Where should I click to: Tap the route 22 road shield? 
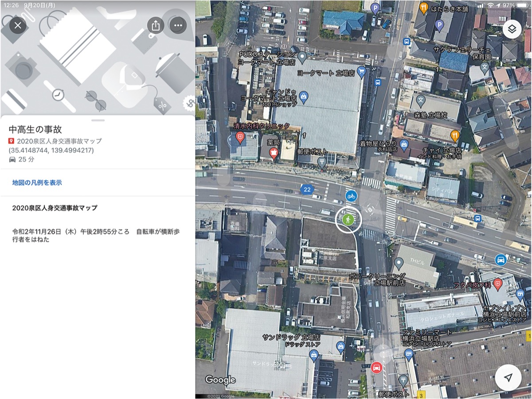(x=307, y=190)
